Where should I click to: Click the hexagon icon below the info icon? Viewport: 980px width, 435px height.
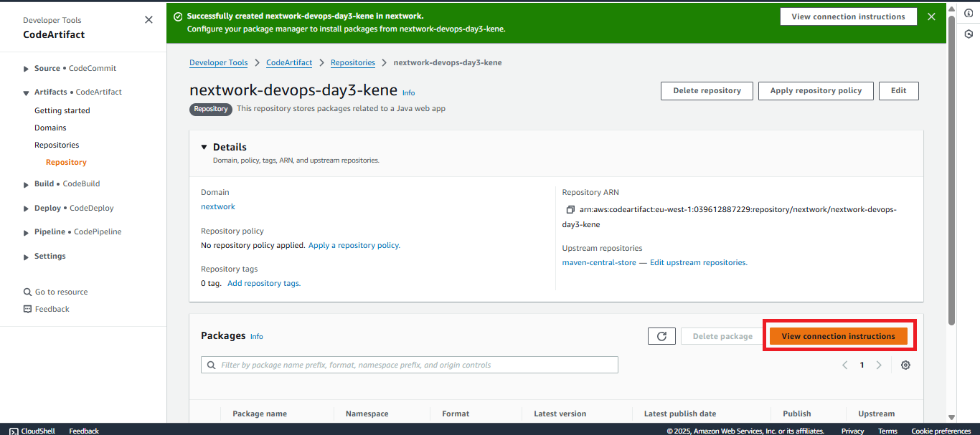pos(968,34)
